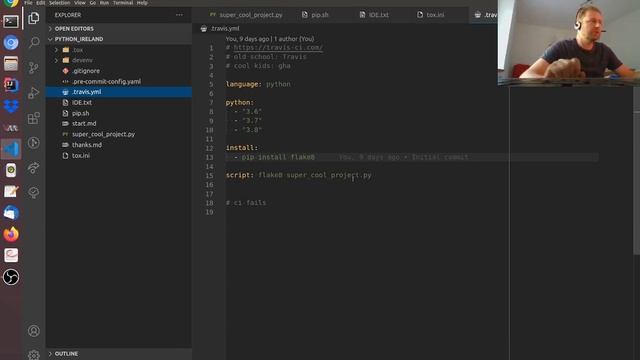
Task: Open start.md in the explorer
Action: tap(119, 123)
